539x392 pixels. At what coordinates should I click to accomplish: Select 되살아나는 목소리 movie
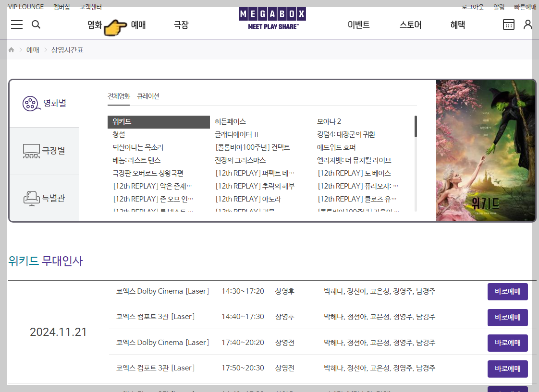click(x=138, y=148)
